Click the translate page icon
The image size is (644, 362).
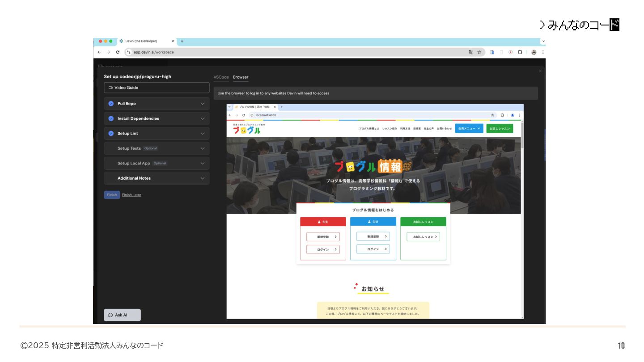471,52
